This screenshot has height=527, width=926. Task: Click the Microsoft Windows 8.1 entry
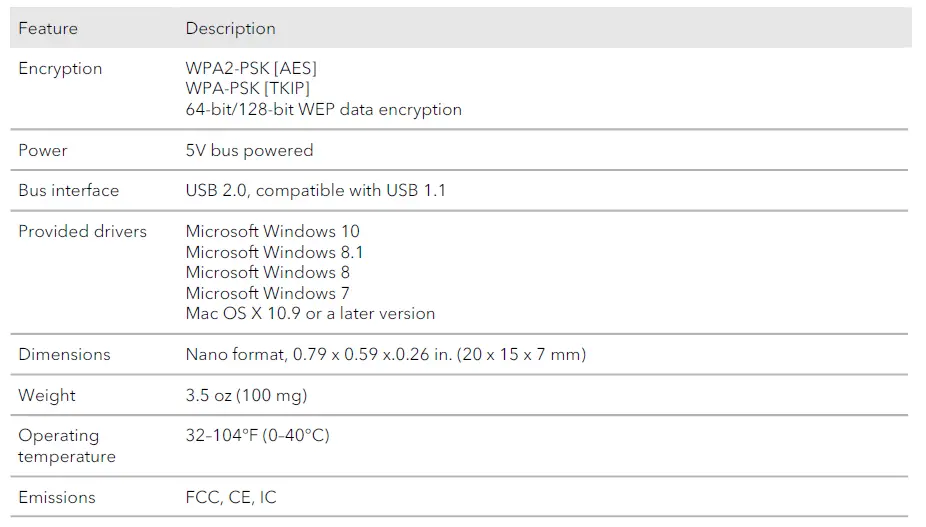point(274,252)
